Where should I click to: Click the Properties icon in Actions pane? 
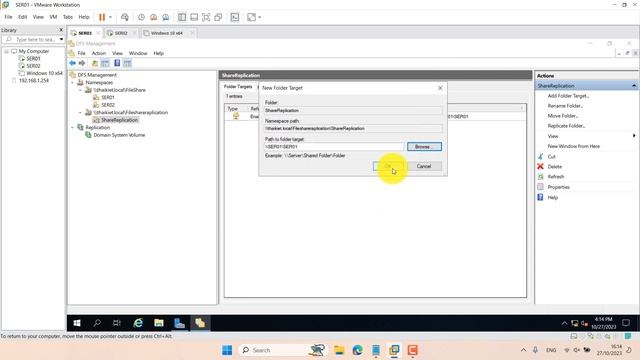[540, 187]
